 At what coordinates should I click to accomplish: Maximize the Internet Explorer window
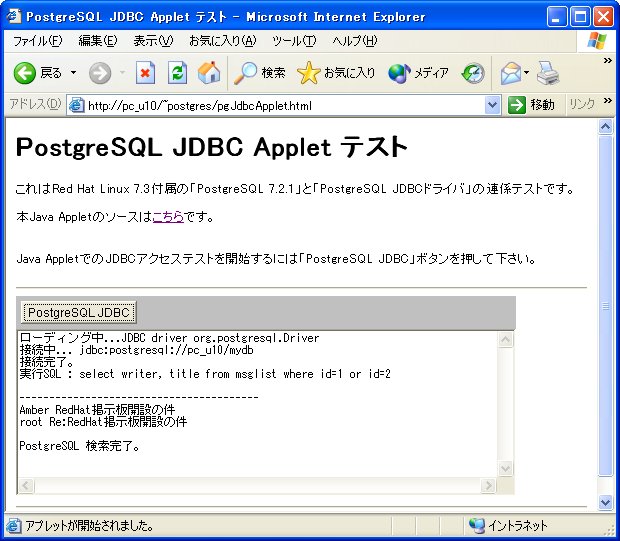coord(580,17)
